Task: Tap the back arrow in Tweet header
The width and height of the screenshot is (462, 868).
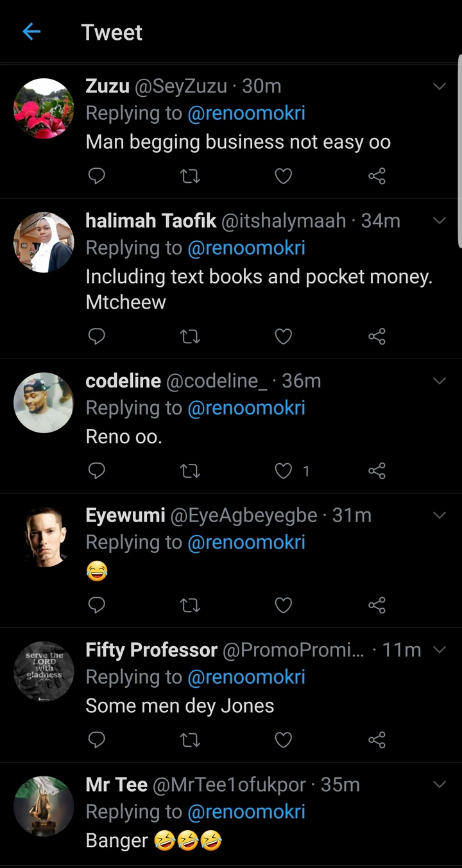Action: point(31,32)
